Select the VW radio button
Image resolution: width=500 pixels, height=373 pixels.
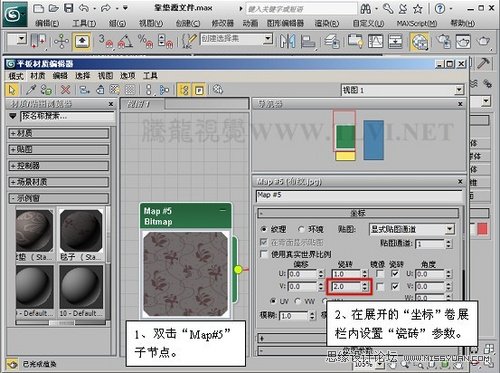[298, 301]
